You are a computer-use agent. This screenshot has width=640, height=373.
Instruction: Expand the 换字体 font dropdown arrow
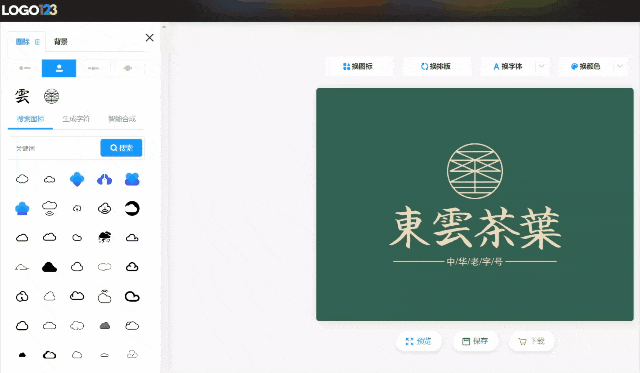click(x=542, y=66)
